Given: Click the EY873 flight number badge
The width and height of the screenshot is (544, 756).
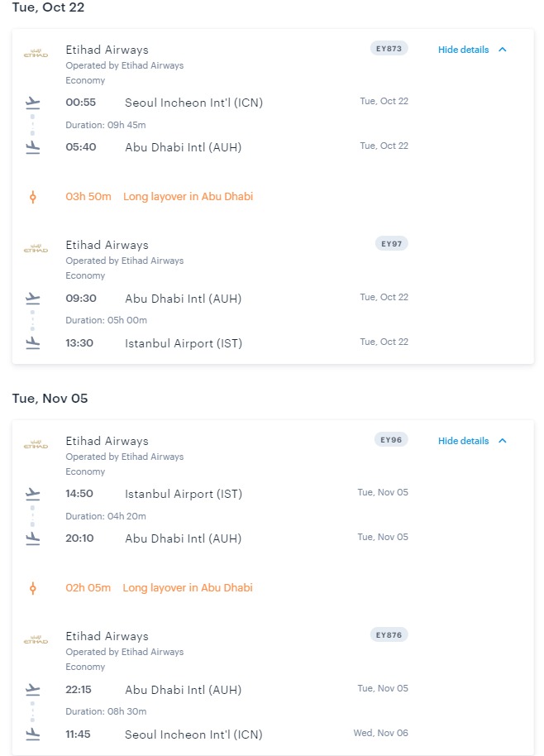Looking at the screenshot, I should click(x=389, y=49).
